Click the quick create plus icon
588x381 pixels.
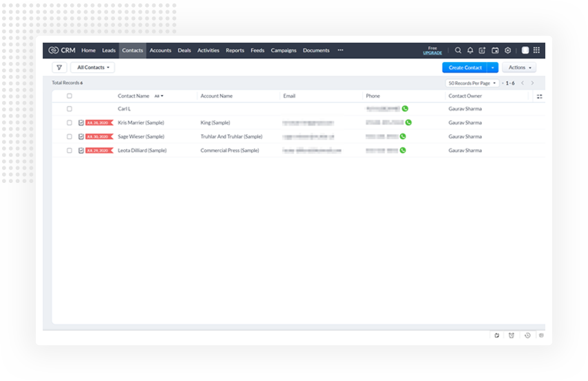point(482,50)
